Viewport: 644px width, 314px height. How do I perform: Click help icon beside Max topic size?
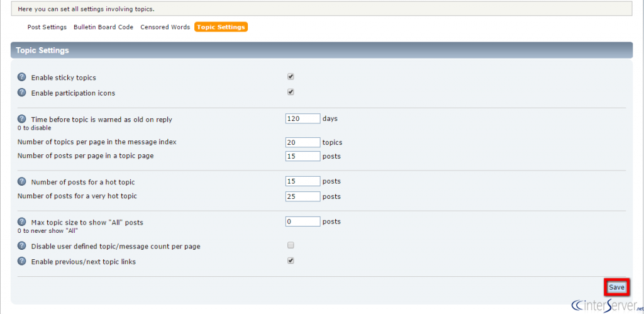[x=22, y=222]
